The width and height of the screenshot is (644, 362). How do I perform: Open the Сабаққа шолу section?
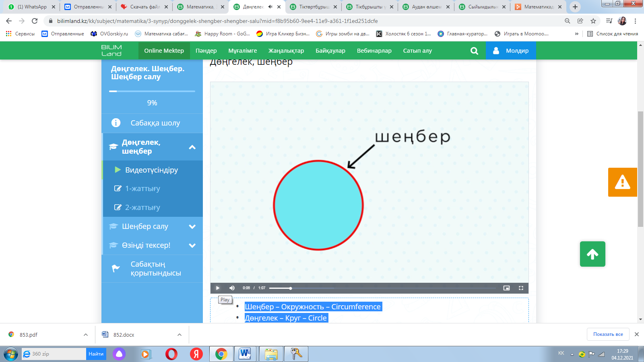click(x=152, y=123)
